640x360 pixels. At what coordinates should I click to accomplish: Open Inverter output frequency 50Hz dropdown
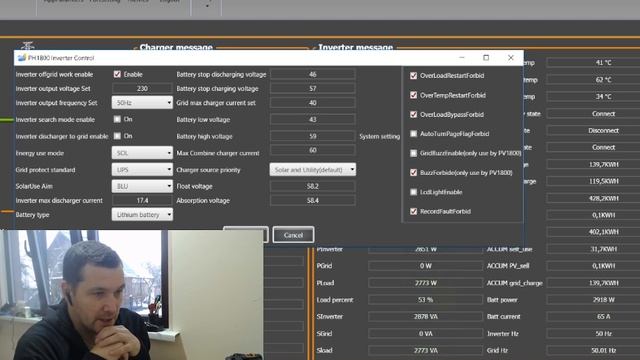pos(142,103)
